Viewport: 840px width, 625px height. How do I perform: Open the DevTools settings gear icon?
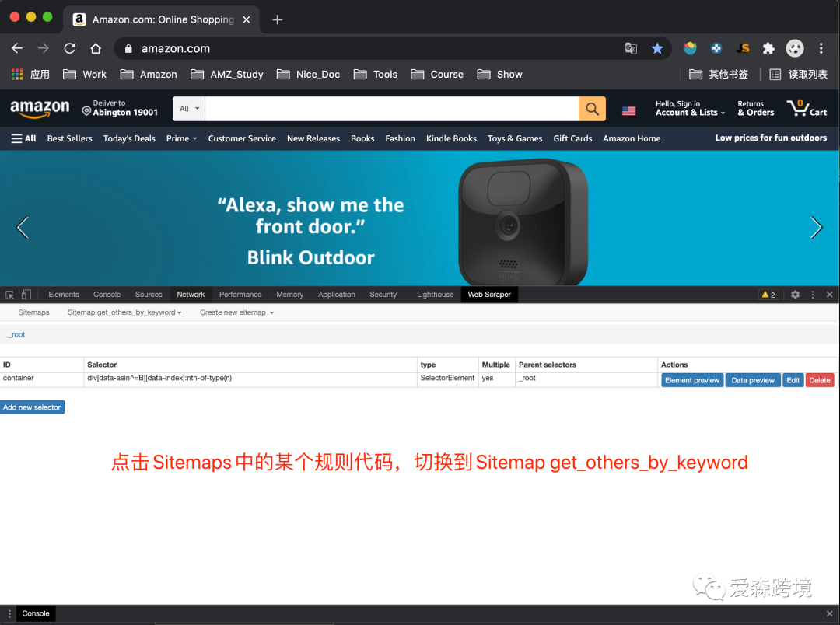tap(794, 294)
